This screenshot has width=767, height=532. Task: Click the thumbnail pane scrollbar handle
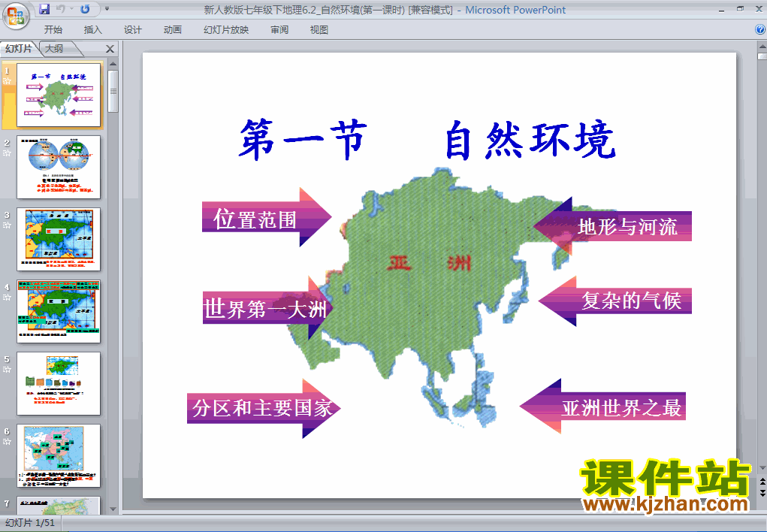113,92
